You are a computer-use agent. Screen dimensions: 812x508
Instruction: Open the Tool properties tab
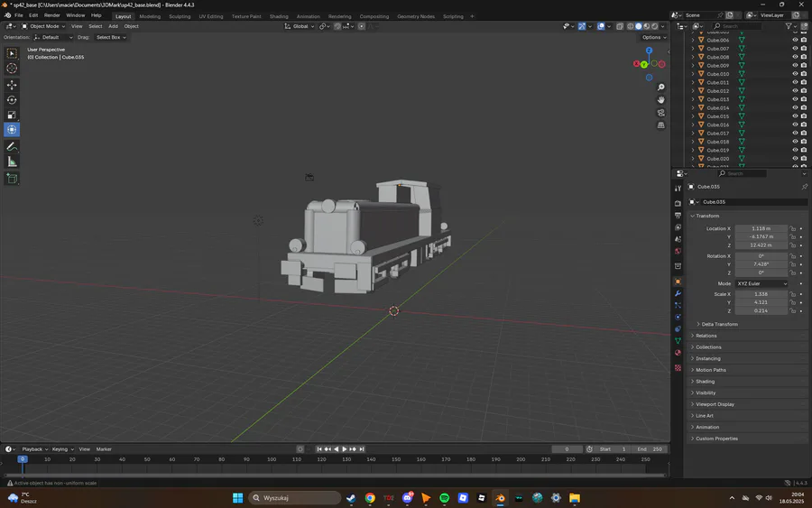pos(678,189)
